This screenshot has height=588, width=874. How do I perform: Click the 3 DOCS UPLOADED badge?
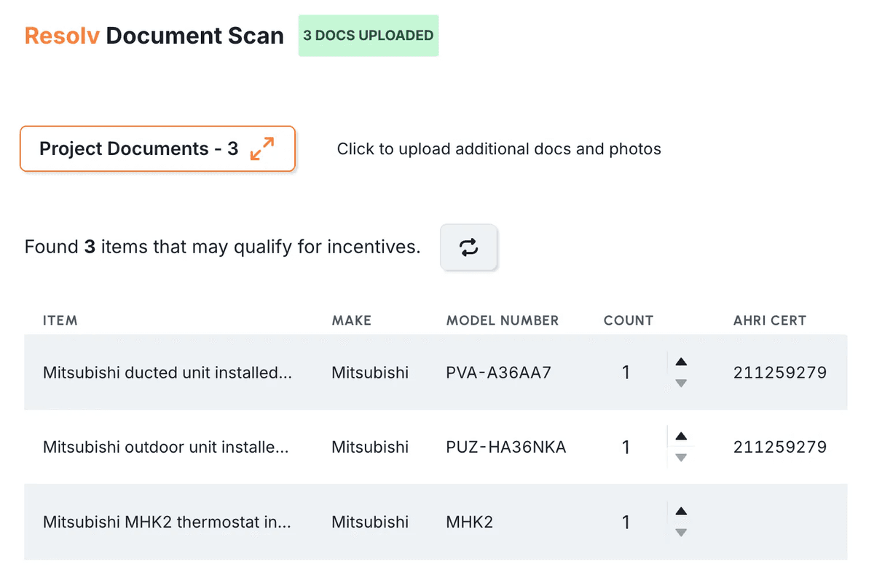[x=368, y=35]
